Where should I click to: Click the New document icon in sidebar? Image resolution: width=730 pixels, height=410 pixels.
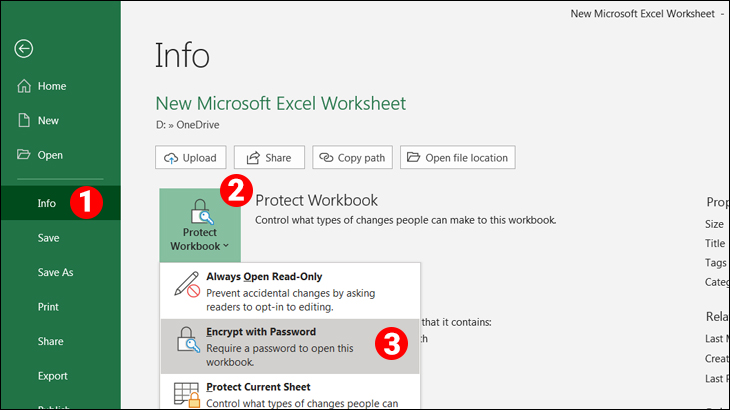24,120
